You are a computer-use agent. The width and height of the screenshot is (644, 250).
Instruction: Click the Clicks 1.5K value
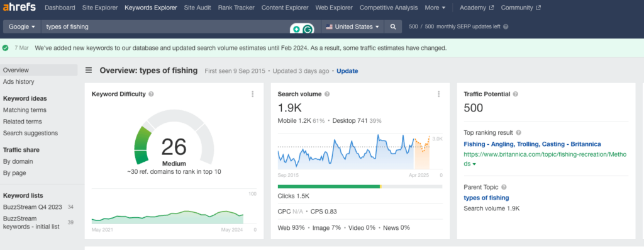point(293,196)
